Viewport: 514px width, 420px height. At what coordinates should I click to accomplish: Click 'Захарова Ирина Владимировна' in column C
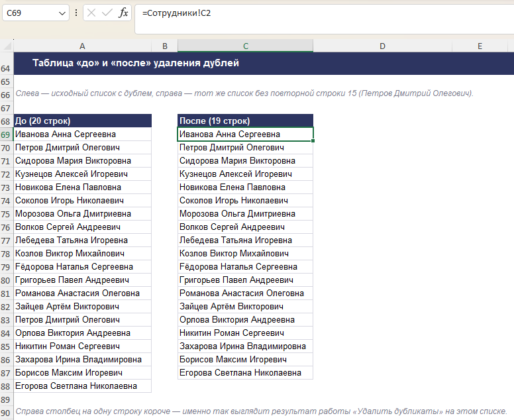[246, 346]
